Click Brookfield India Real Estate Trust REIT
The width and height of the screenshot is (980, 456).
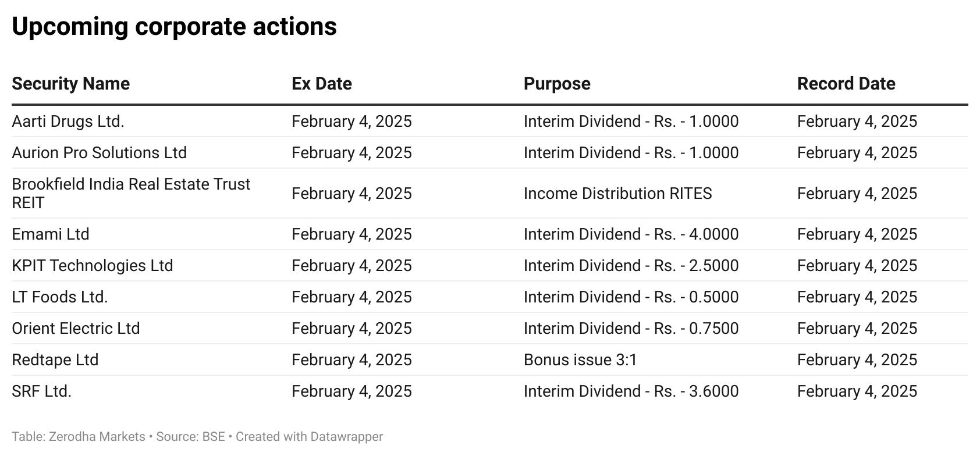coord(130,193)
